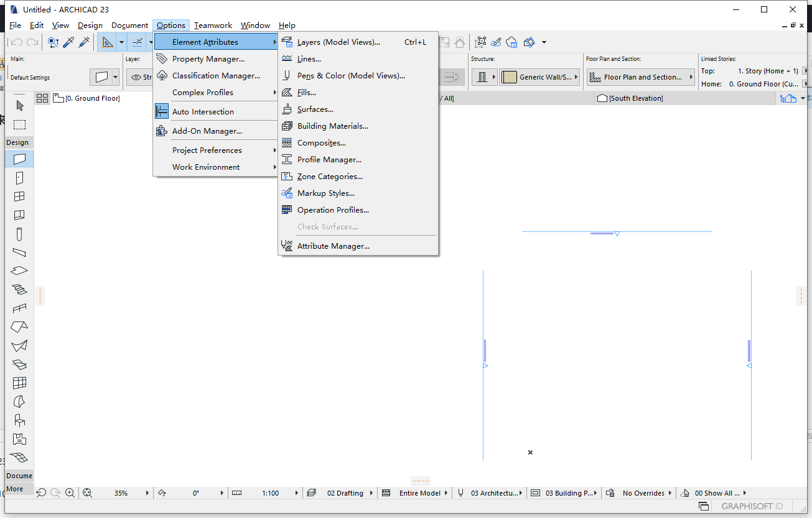Open Attribute Manager... menu entry
This screenshot has height=518, width=812.
click(x=358, y=246)
